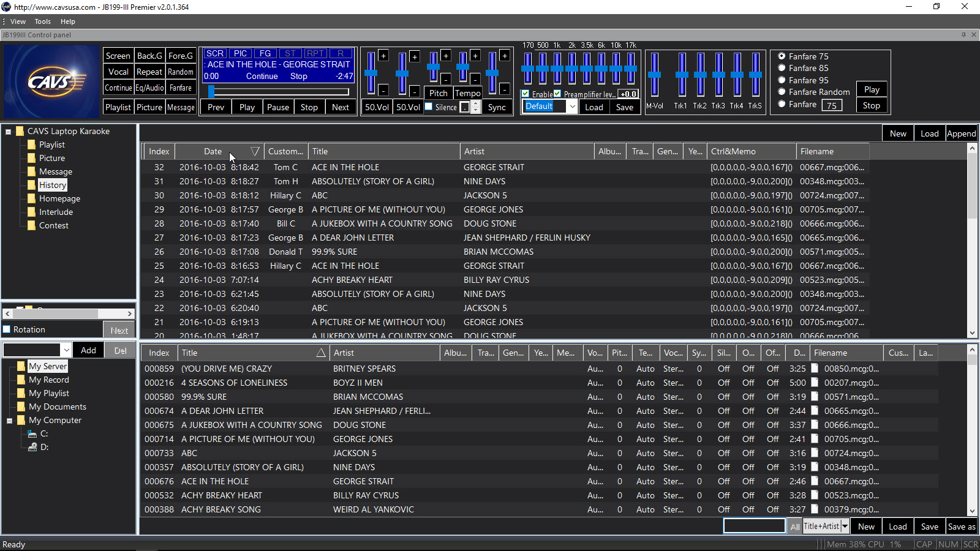Click Next in the transport controls
The width and height of the screenshot is (980, 551).
(x=341, y=107)
